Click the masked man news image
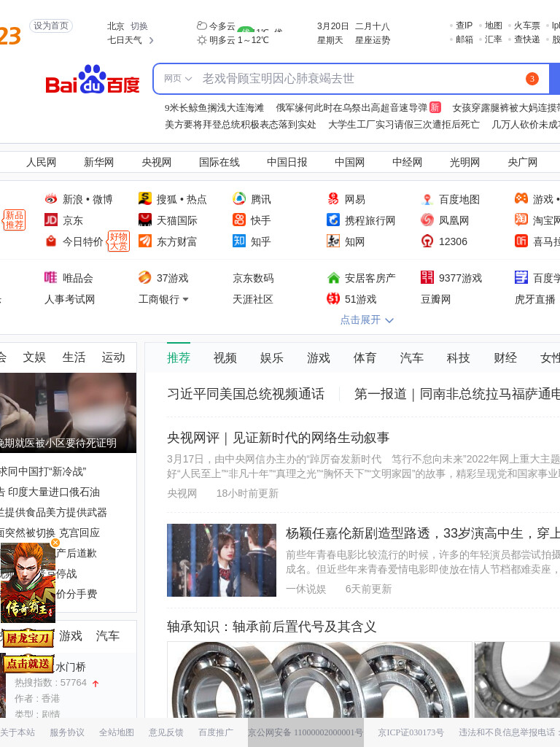The image size is (560, 747). [68, 413]
